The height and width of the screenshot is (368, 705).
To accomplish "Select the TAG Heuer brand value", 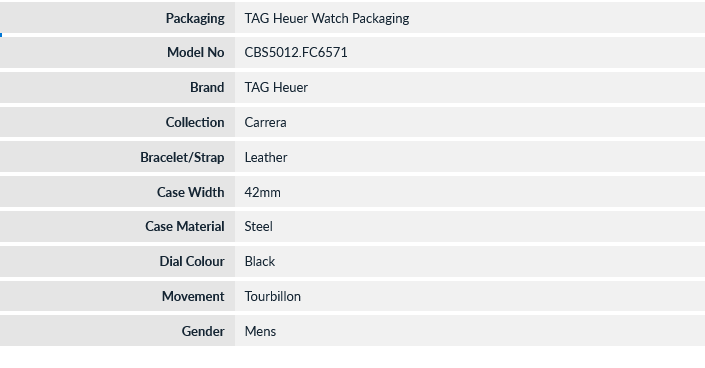I will pos(276,87).
